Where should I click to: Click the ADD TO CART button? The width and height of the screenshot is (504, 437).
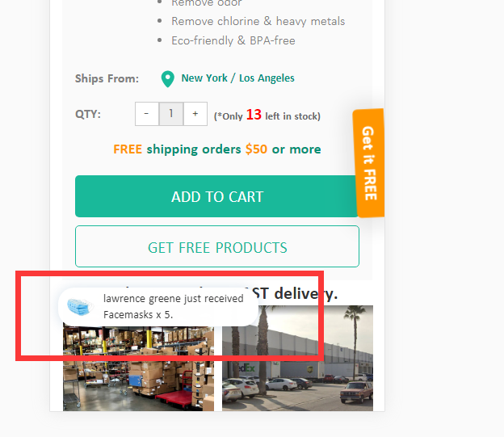pyautogui.click(x=217, y=196)
